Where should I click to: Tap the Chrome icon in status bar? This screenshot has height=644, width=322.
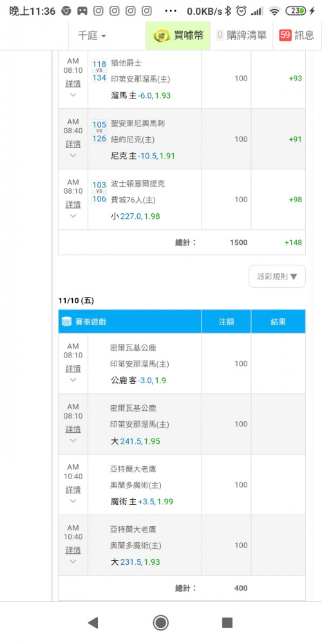point(66,11)
